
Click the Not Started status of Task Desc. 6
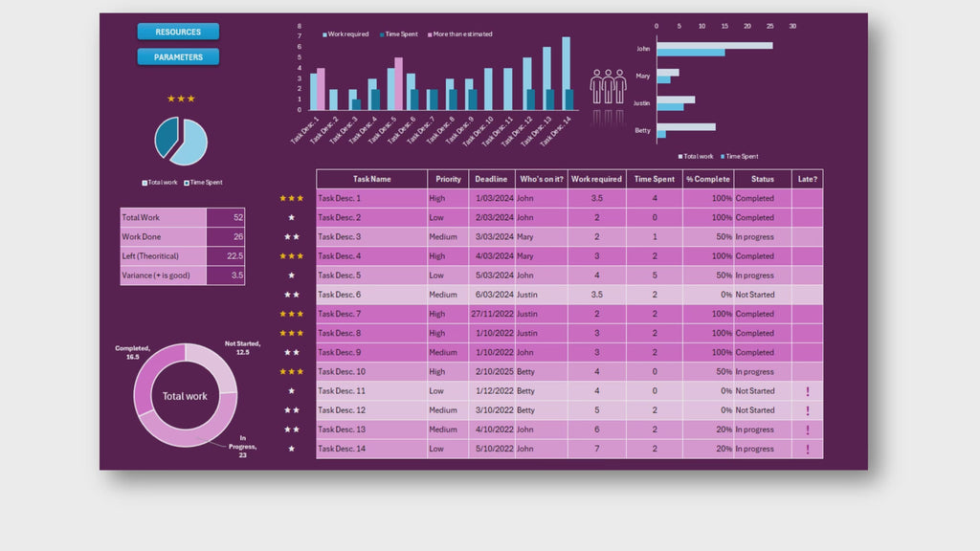click(754, 295)
